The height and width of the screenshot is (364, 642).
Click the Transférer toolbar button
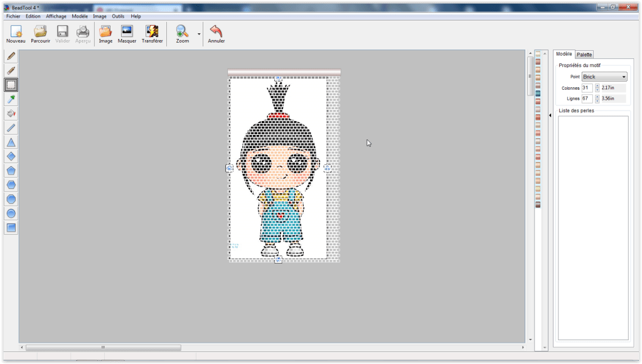[x=152, y=33]
